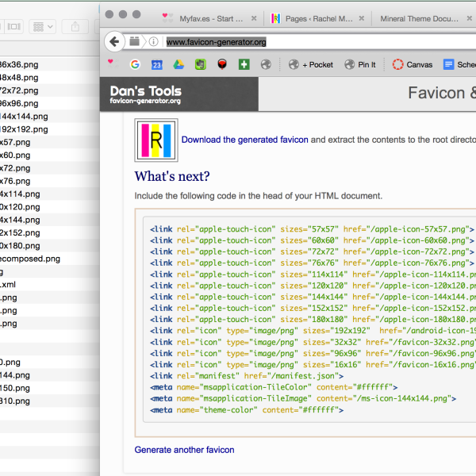Click the Myfav.es hearts bookmark icon
Viewport: 476px width, 476px height.
110,63
